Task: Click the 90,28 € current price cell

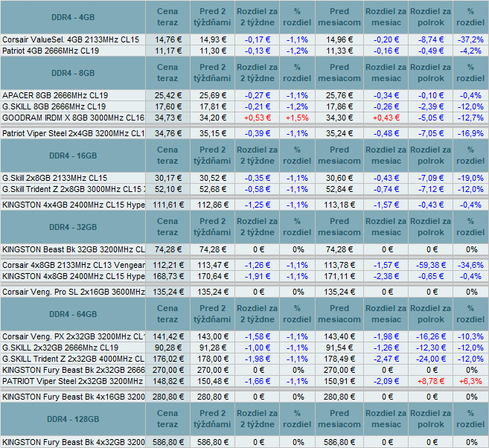Action: pos(167,348)
